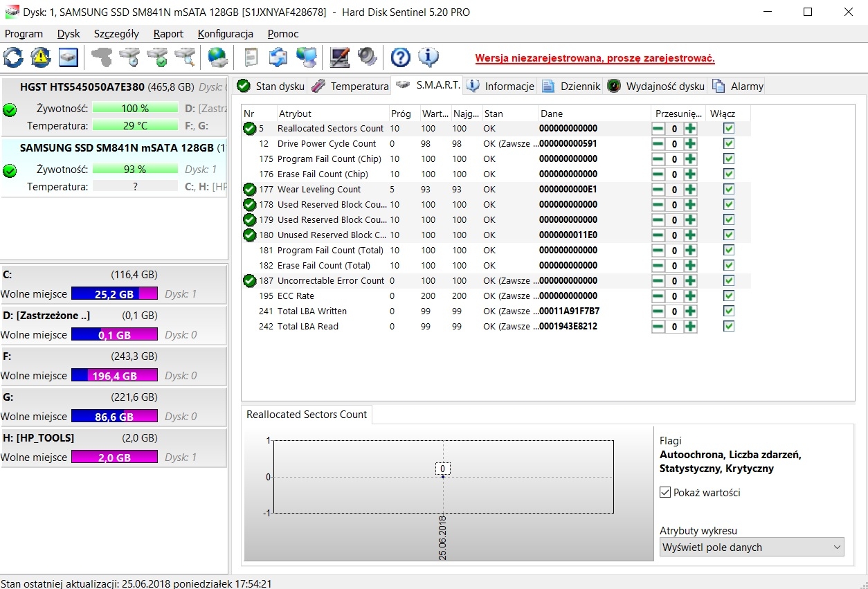Image resolution: width=868 pixels, height=589 pixels.
Task: Toggle the Pokaż wartości checkbox
Action: pyautogui.click(x=665, y=493)
